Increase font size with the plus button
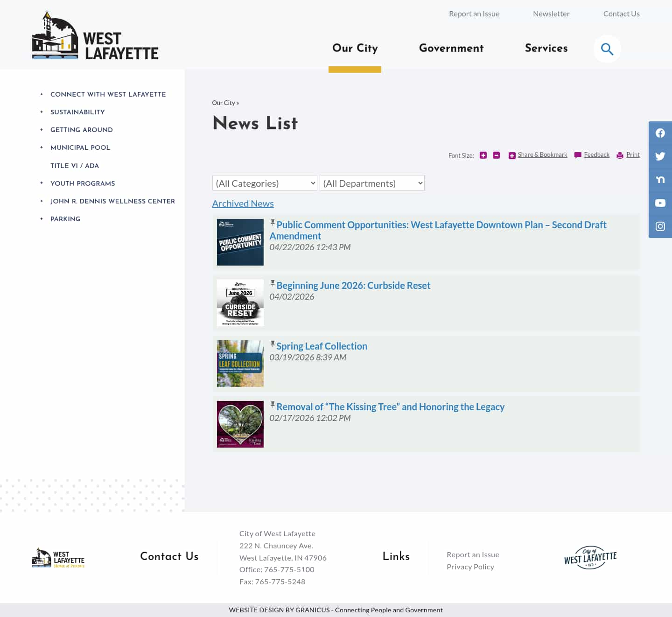672x617 pixels. pos(483,155)
